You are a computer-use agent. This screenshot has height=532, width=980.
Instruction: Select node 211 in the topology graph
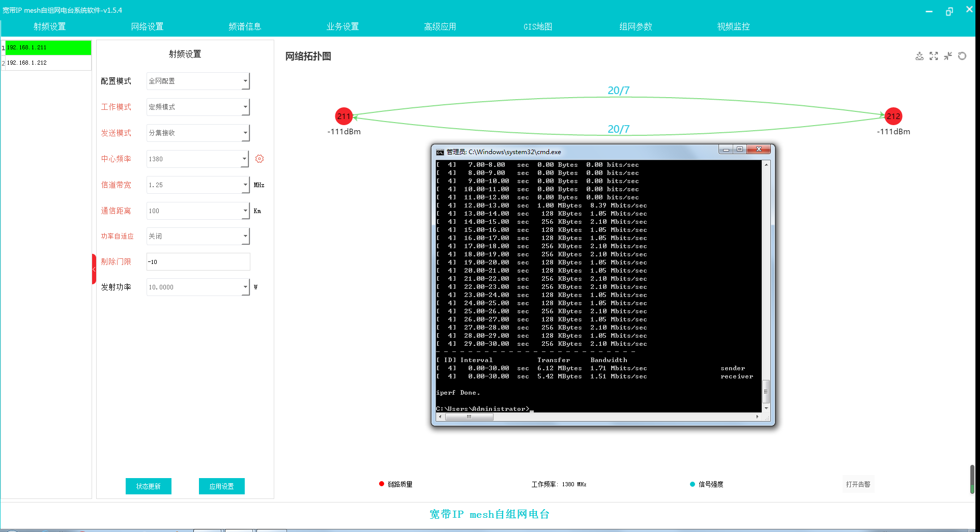pos(344,116)
